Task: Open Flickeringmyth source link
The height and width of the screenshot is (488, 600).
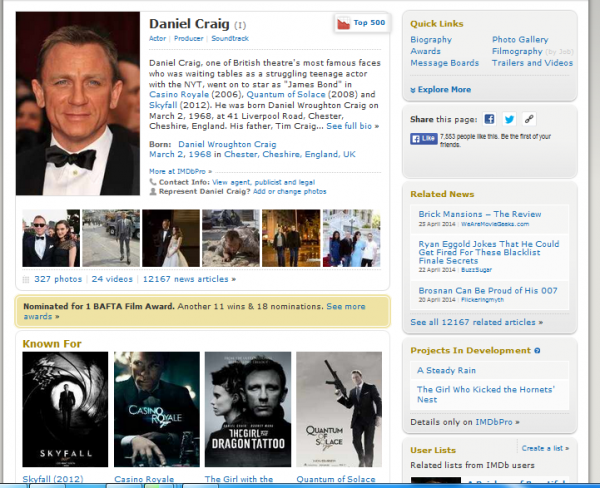Action: pyautogui.click(x=482, y=300)
